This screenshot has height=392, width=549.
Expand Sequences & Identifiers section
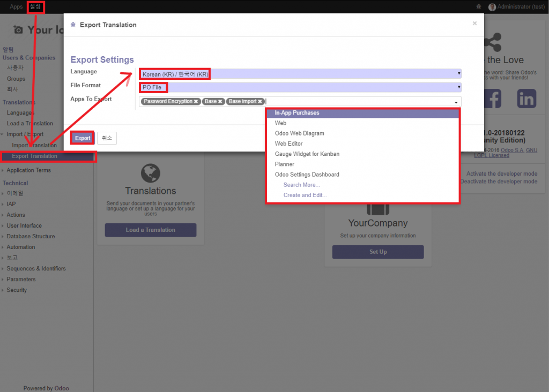click(x=36, y=268)
